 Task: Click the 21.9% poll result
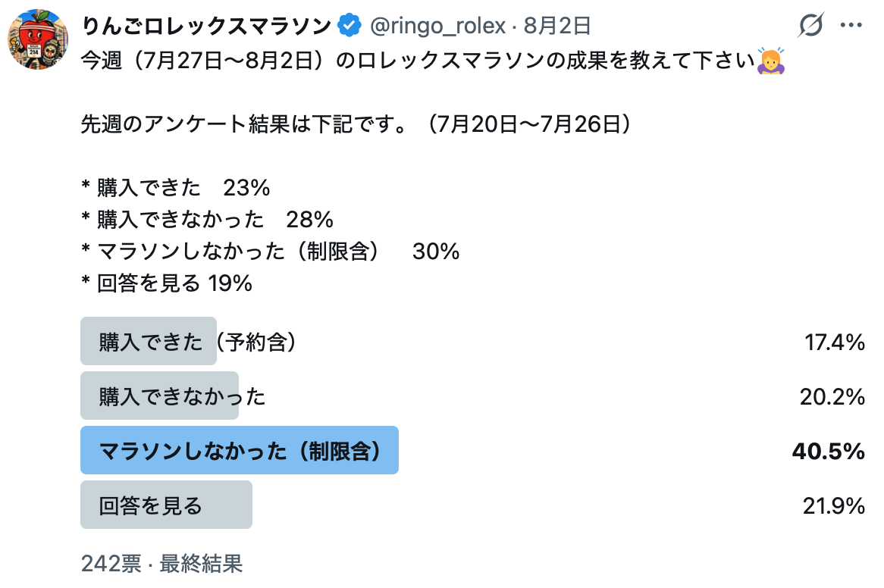tap(834, 505)
